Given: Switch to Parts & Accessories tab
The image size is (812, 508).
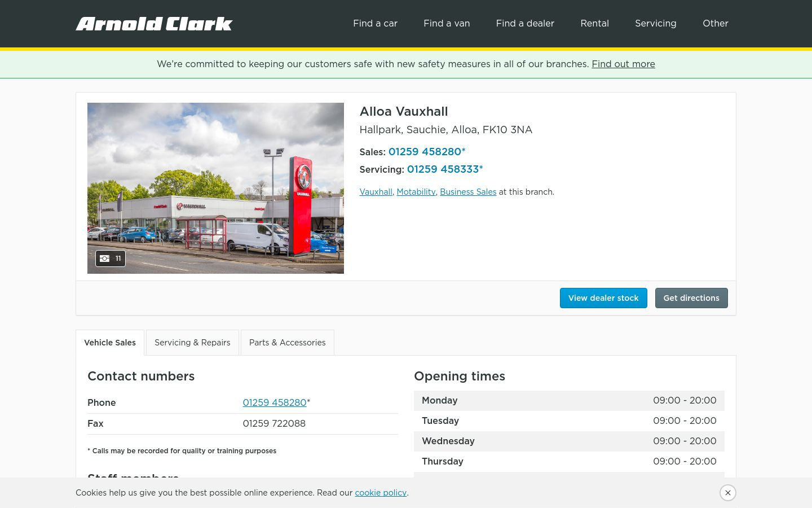Looking at the screenshot, I should [287, 343].
